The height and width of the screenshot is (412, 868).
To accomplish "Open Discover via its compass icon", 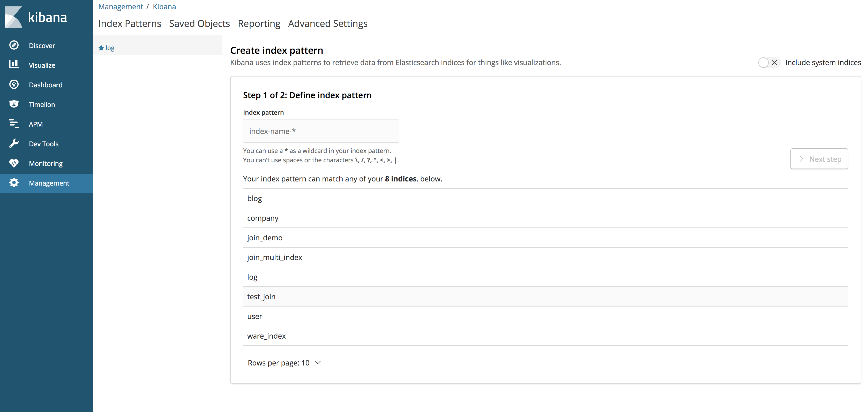I will [14, 45].
